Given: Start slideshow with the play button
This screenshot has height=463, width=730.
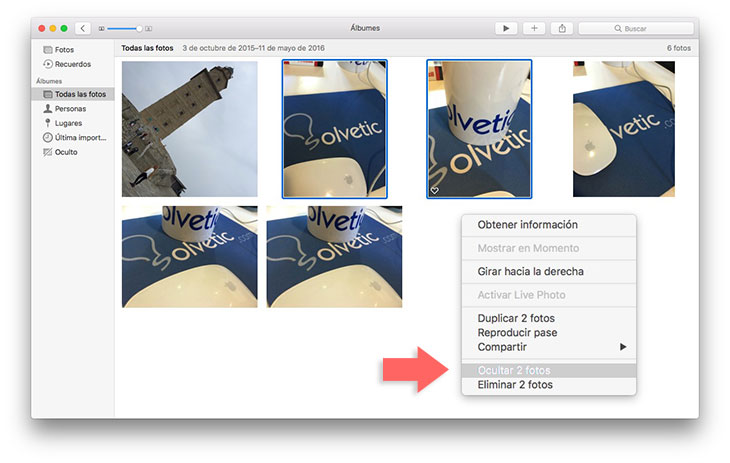Looking at the screenshot, I should click(506, 28).
